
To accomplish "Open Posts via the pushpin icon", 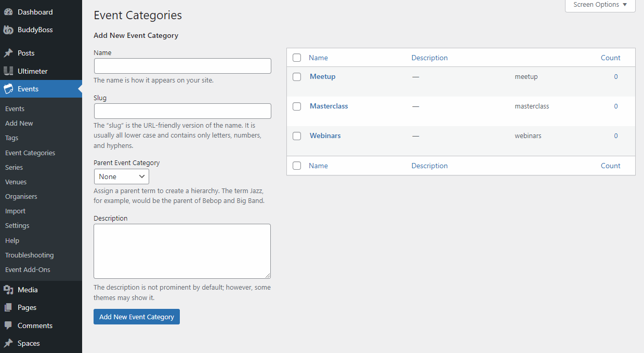I will pyautogui.click(x=10, y=52).
